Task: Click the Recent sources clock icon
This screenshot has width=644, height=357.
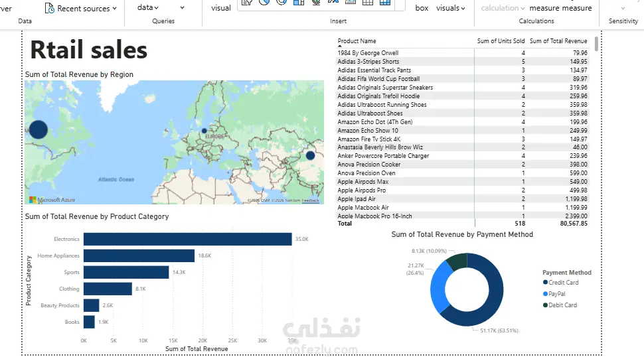Action: coord(49,8)
